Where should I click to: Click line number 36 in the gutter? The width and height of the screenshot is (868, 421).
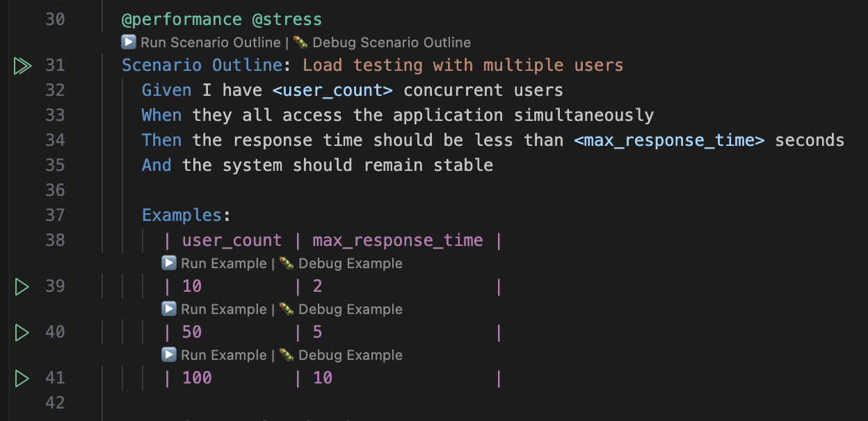tap(55, 190)
